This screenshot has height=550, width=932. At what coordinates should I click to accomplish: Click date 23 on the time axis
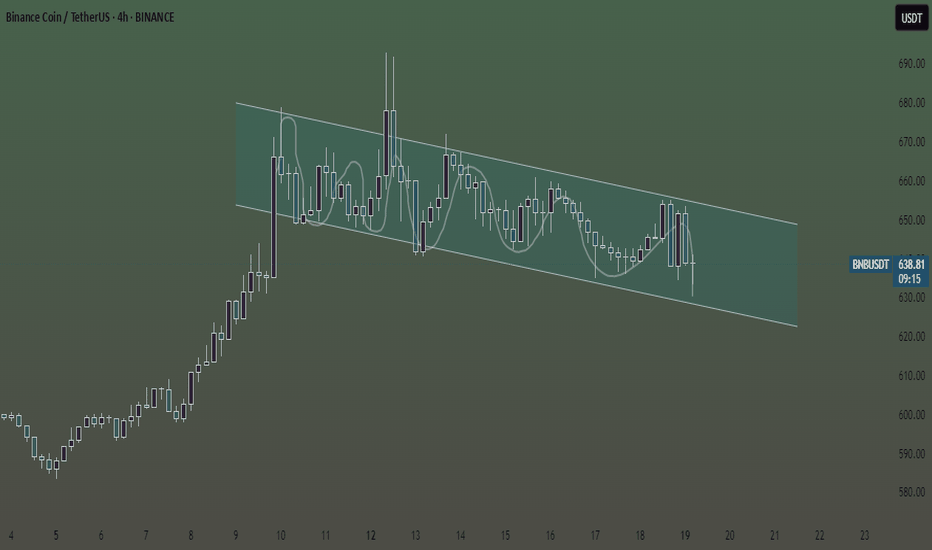pos(865,536)
